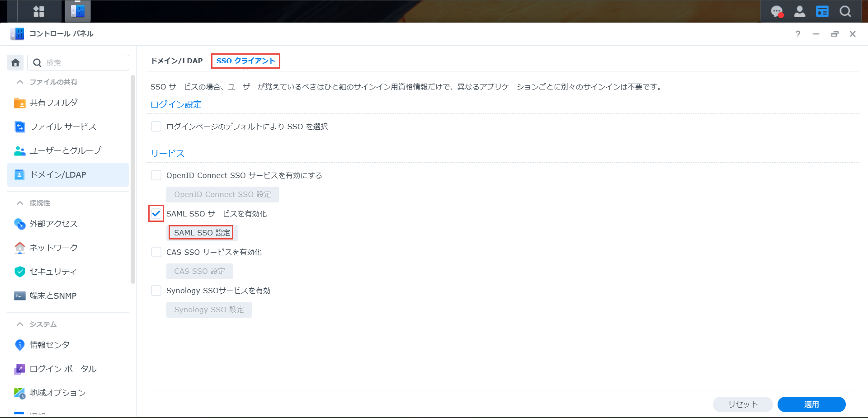
Task: Enable CAS SSO サービスを有効化 checkbox
Action: pos(156,252)
